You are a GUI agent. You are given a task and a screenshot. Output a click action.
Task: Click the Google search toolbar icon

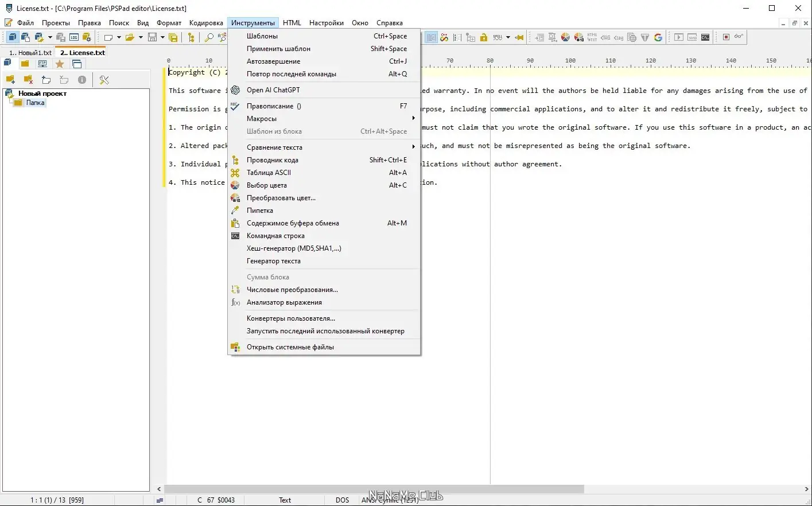tap(658, 37)
